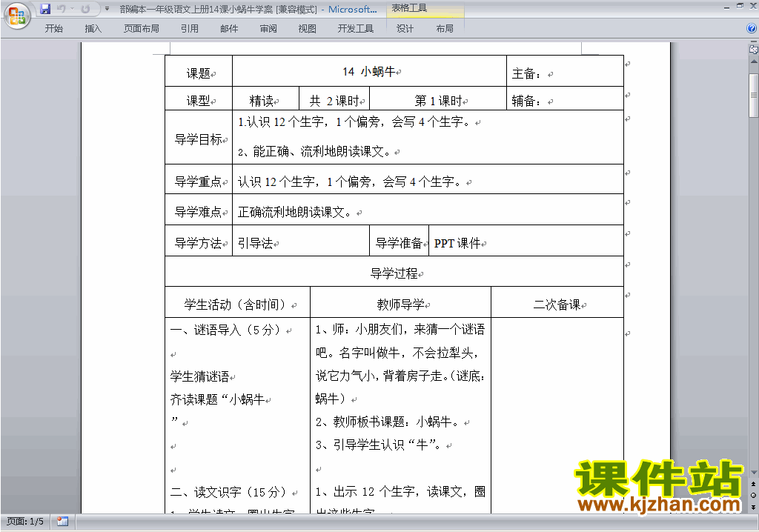The width and height of the screenshot is (759, 532).
Task: Expand the Customize Quick Access Toolbar arrow
Action: point(107,9)
